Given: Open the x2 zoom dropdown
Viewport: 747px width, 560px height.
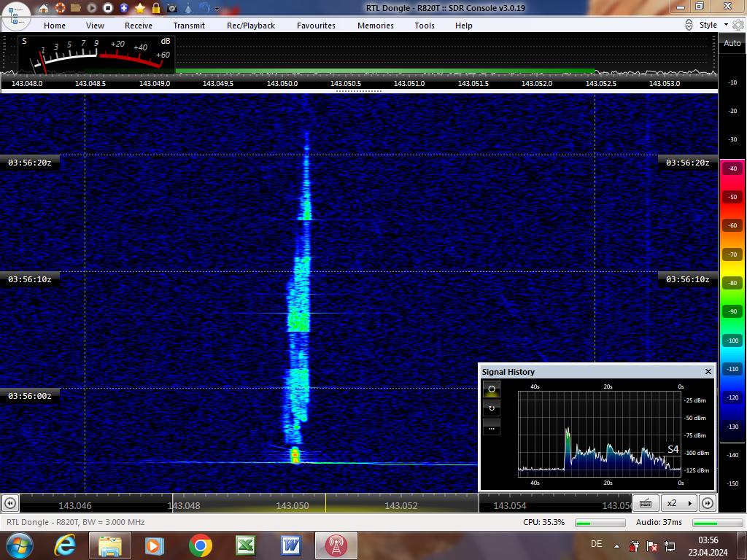Looking at the screenshot, I should tap(678, 503).
